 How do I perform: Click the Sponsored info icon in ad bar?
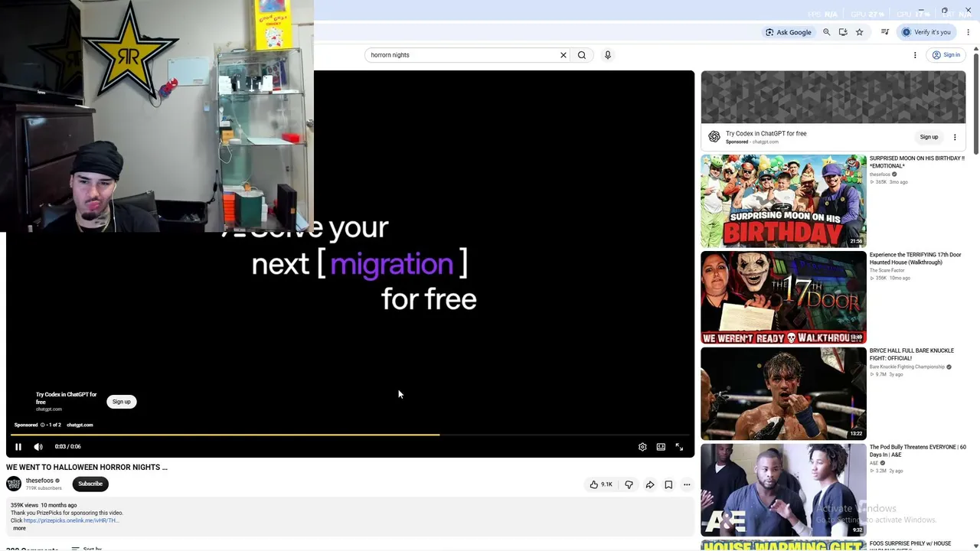(43, 425)
